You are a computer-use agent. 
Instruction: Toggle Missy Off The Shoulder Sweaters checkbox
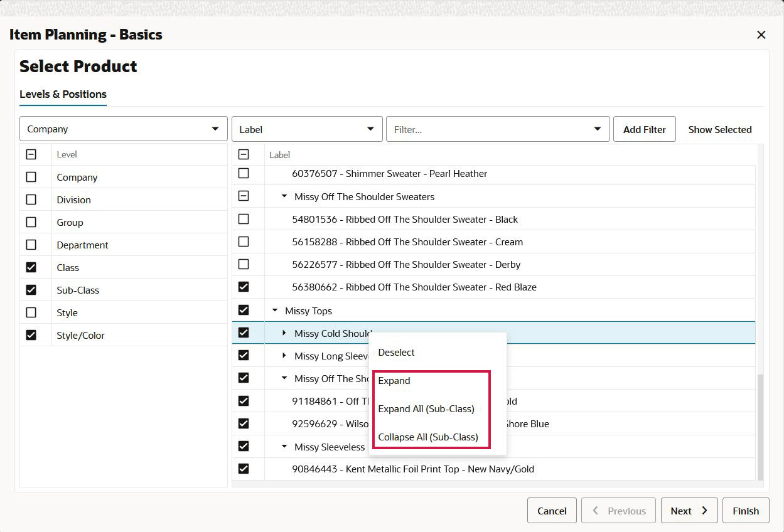coord(244,196)
